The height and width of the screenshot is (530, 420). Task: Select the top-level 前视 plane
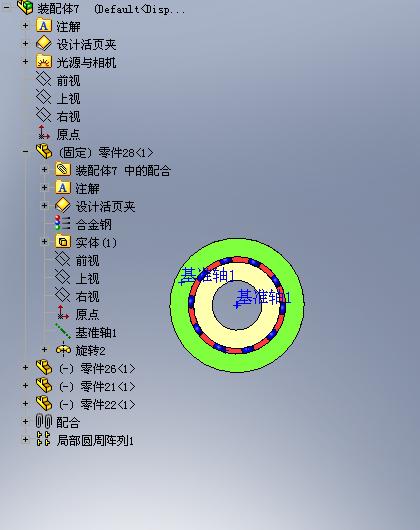[x=68, y=80]
